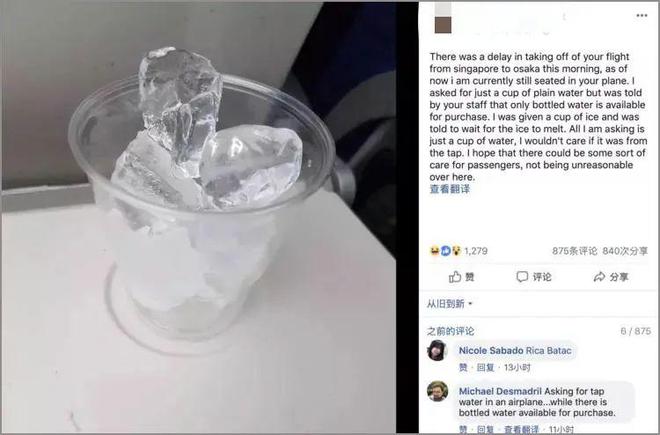The height and width of the screenshot is (435, 660).
Task: Open the three-dot post options menu
Action: 641,16
